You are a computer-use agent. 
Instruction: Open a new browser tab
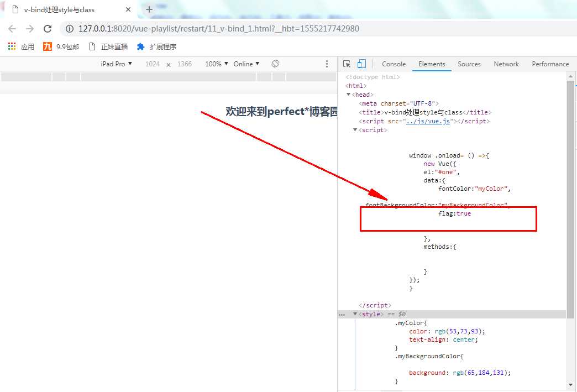pos(149,9)
